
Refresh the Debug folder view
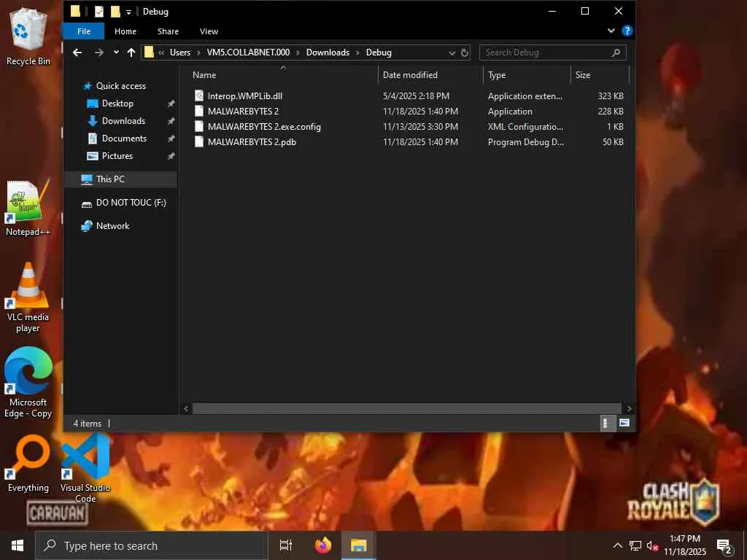pyautogui.click(x=465, y=52)
